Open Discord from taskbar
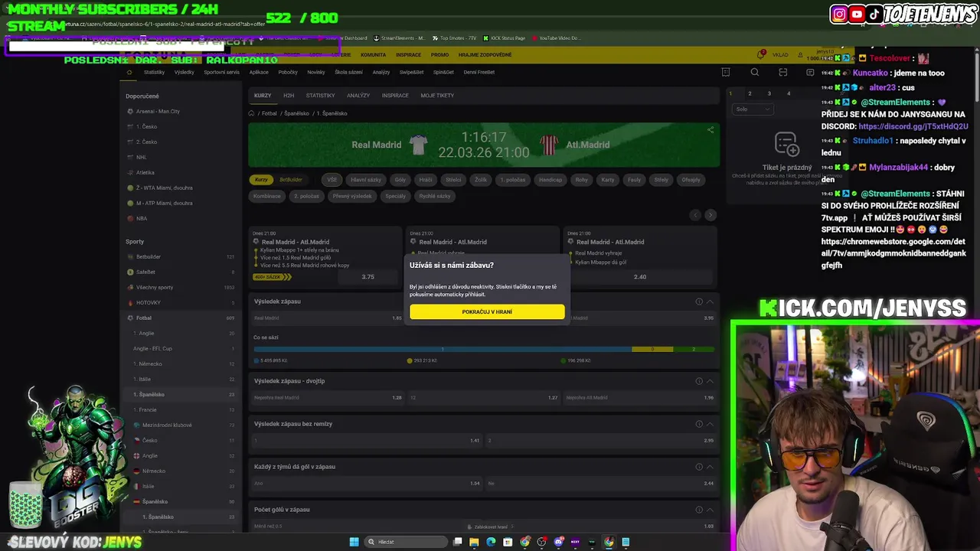 (558, 542)
